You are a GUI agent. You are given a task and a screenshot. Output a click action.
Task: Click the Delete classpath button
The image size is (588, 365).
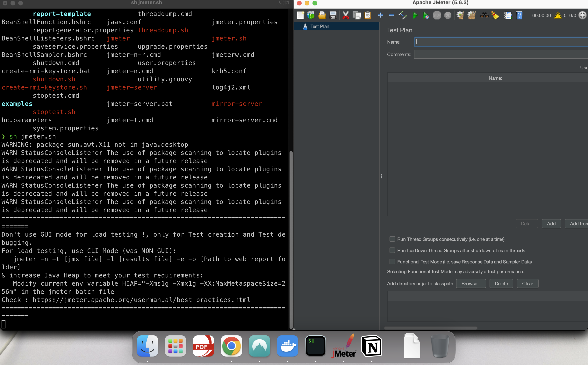click(x=501, y=283)
